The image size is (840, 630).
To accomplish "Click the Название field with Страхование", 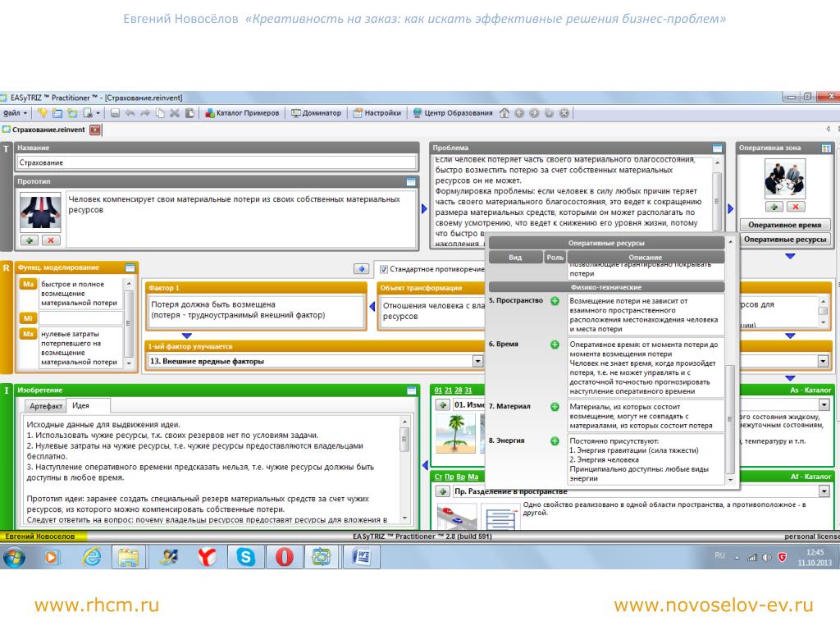I will 217,163.
